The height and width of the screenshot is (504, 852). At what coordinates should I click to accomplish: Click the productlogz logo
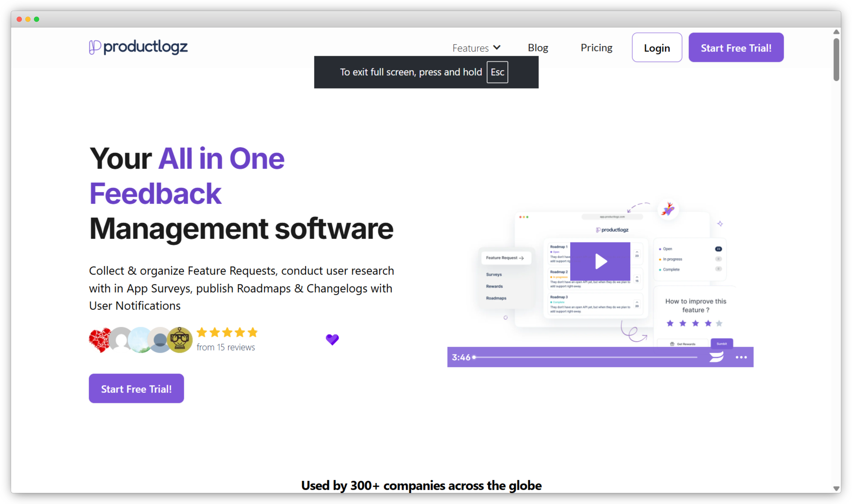[x=138, y=47]
